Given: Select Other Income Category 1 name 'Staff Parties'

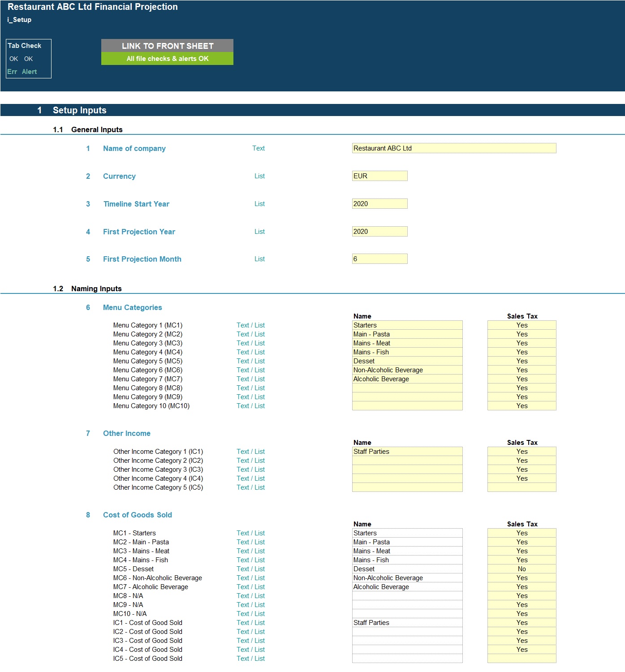Looking at the screenshot, I should [407, 452].
